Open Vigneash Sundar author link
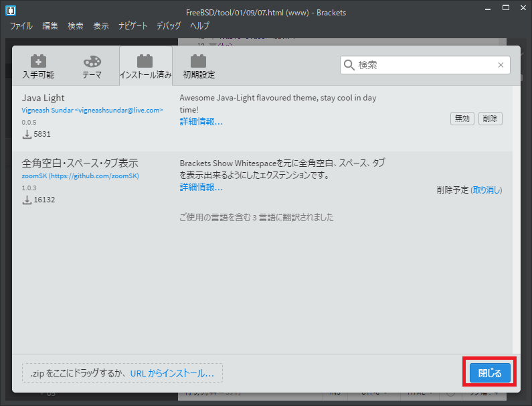Viewport: 532px width, 406px height. coord(92,110)
